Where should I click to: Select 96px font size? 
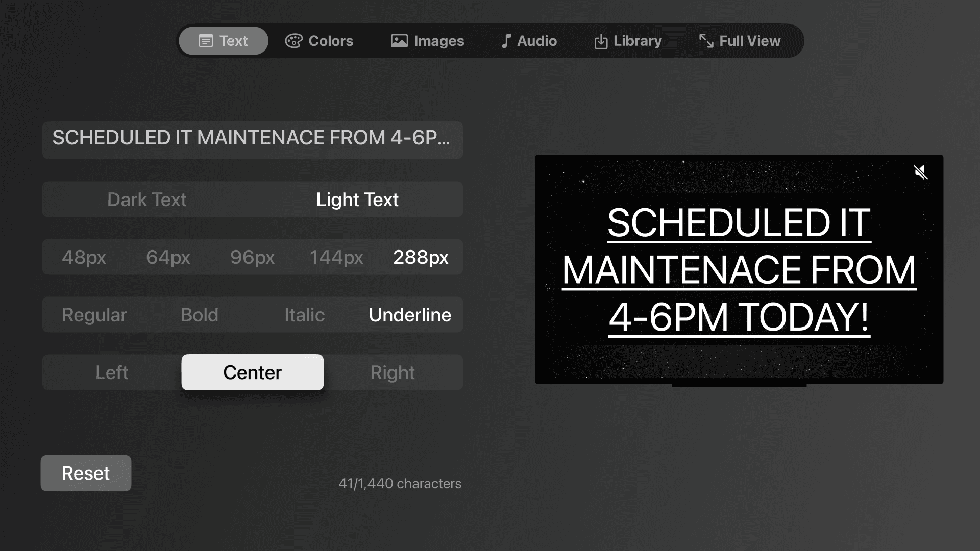coord(253,257)
